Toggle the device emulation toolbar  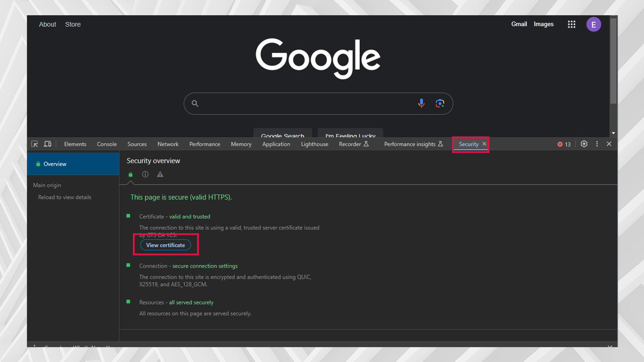pyautogui.click(x=47, y=144)
